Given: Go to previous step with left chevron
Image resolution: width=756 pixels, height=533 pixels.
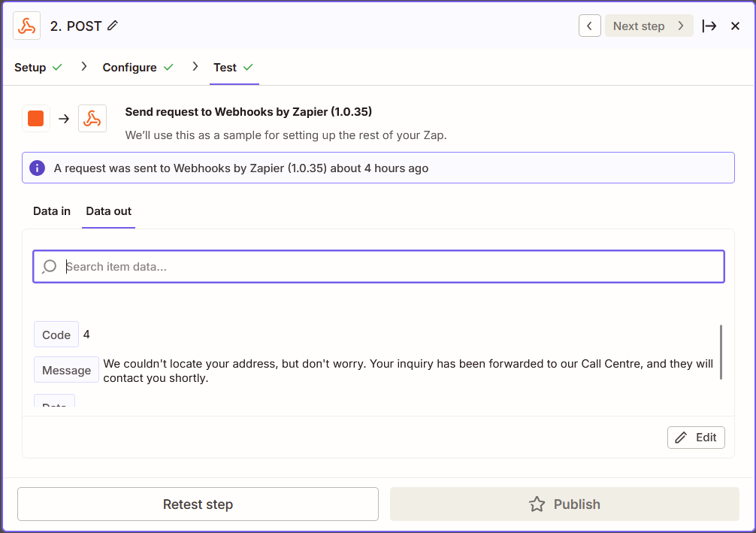Looking at the screenshot, I should [x=589, y=26].
